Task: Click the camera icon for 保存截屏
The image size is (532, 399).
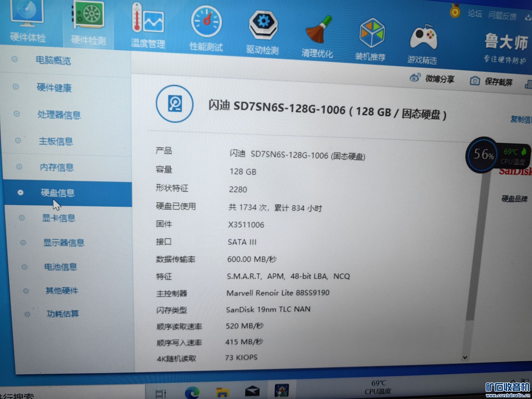Action: (475, 81)
